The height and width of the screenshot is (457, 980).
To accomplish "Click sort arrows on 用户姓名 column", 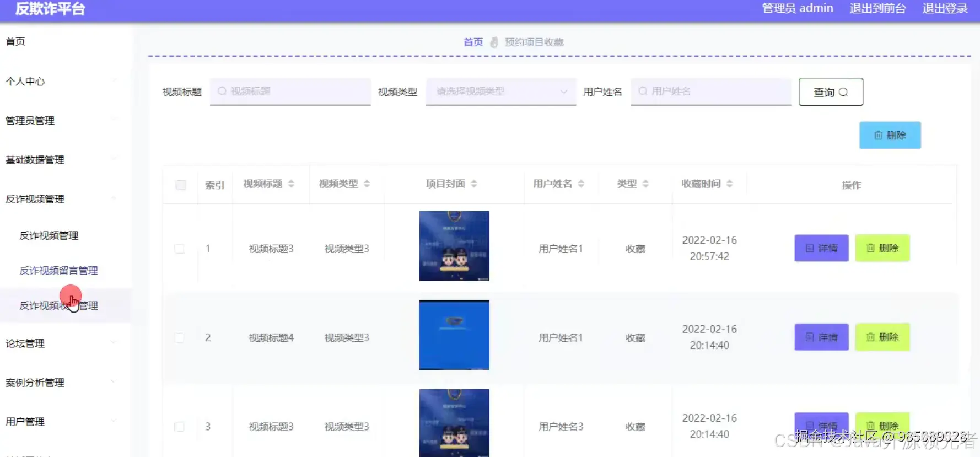I will pos(580,184).
